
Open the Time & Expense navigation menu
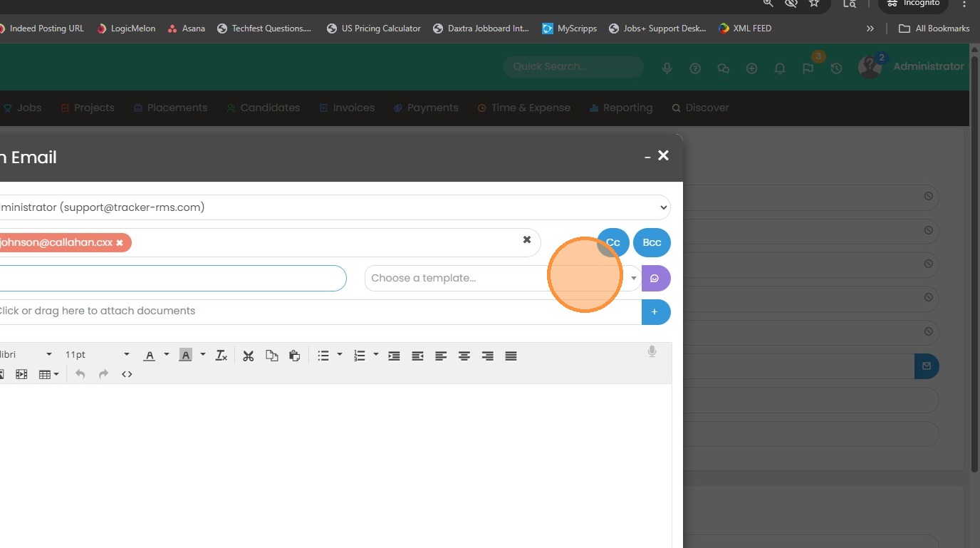click(524, 108)
